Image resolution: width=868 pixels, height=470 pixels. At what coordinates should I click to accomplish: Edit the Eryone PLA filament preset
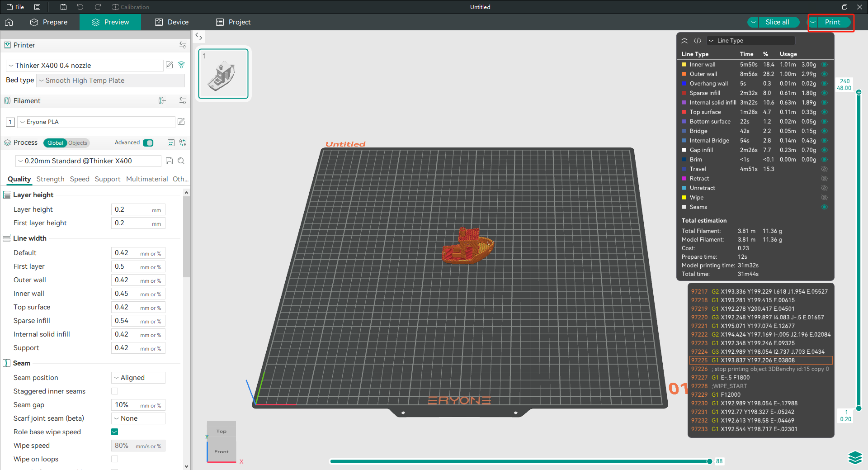[x=181, y=122]
